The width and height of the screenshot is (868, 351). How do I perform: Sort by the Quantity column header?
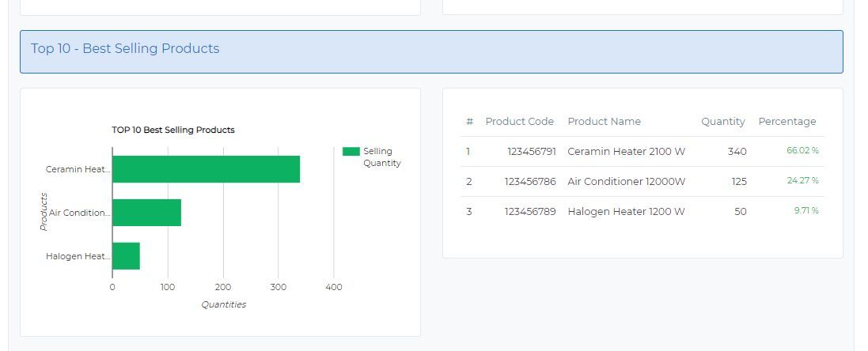pos(722,122)
